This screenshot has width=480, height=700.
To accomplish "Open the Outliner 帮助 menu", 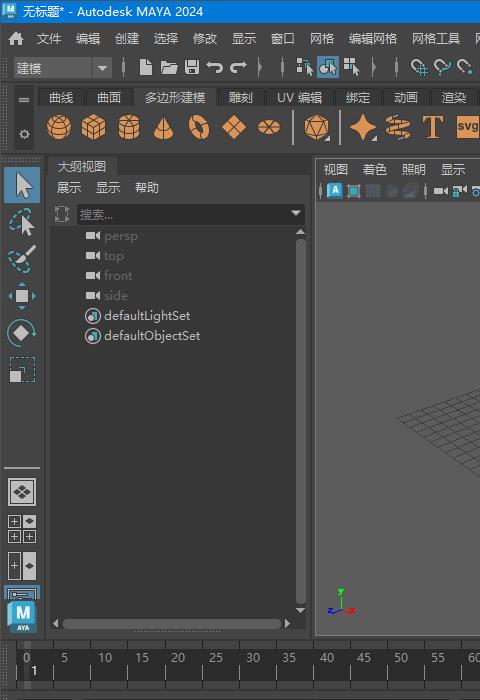I will [147, 188].
